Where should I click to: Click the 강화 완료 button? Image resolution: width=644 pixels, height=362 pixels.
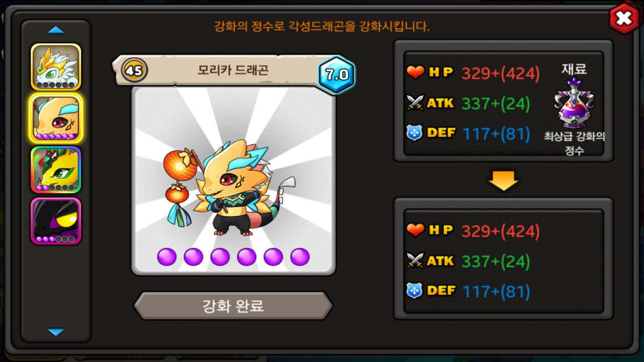point(233,306)
